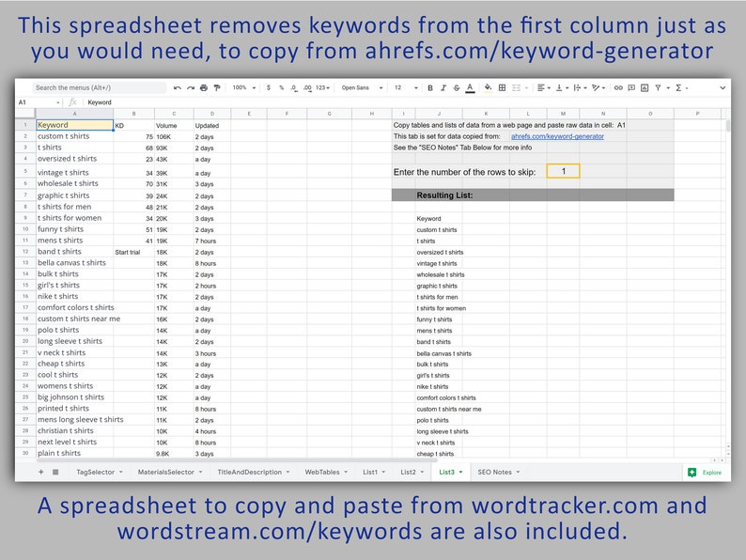Open the All Sheets list icon
The width and height of the screenshot is (746, 560).
55,472
